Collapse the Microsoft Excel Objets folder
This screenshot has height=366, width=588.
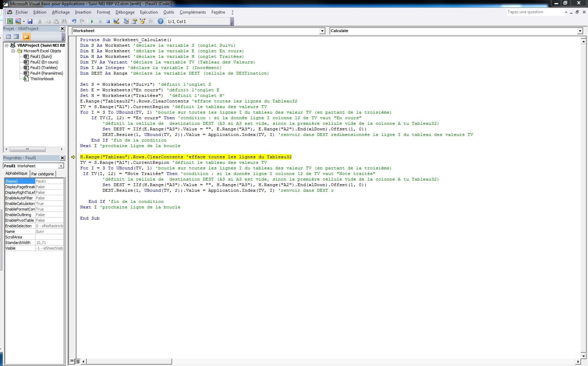pyautogui.click(x=13, y=51)
